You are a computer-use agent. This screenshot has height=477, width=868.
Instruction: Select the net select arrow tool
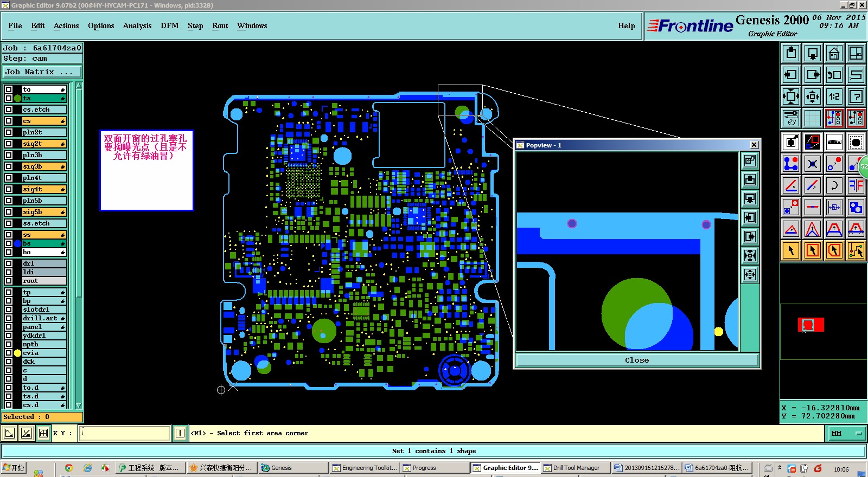856,250
